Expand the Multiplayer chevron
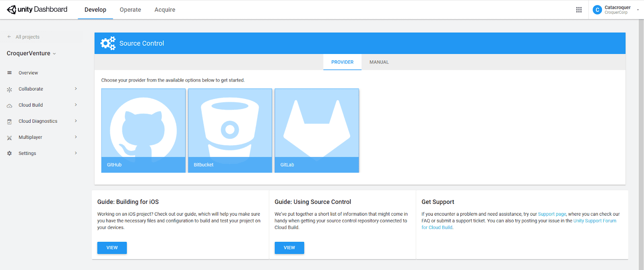This screenshot has width=644, height=270. pos(76,137)
